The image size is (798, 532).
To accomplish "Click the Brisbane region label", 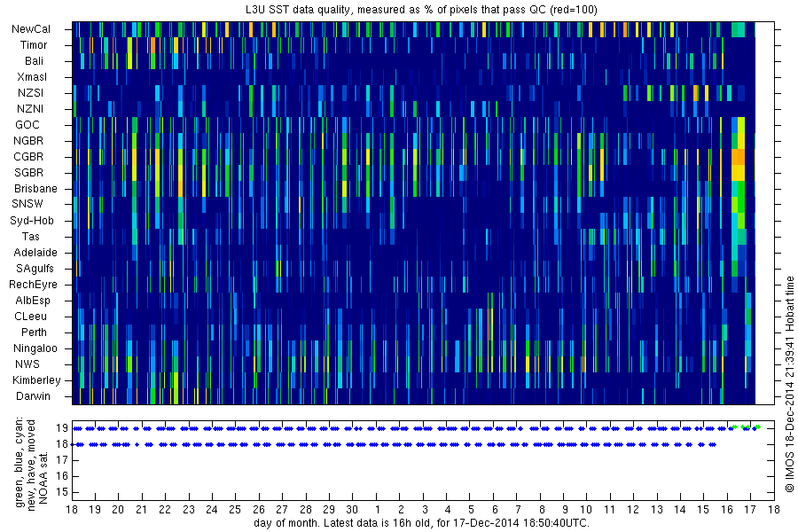I will 35,189.
